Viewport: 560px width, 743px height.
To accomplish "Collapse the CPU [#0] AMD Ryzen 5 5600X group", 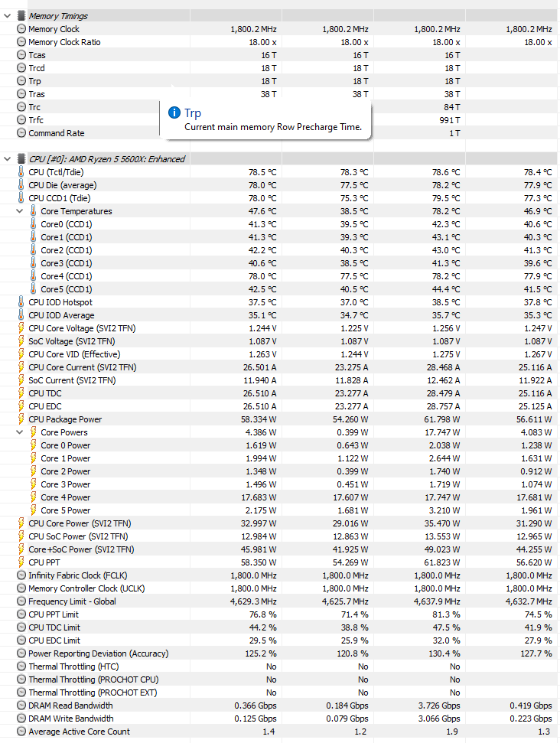I will pos(7,158).
